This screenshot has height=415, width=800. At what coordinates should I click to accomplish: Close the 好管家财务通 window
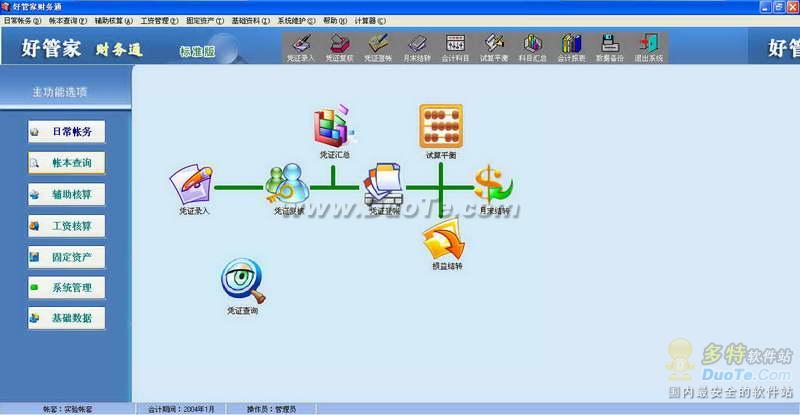click(x=793, y=7)
